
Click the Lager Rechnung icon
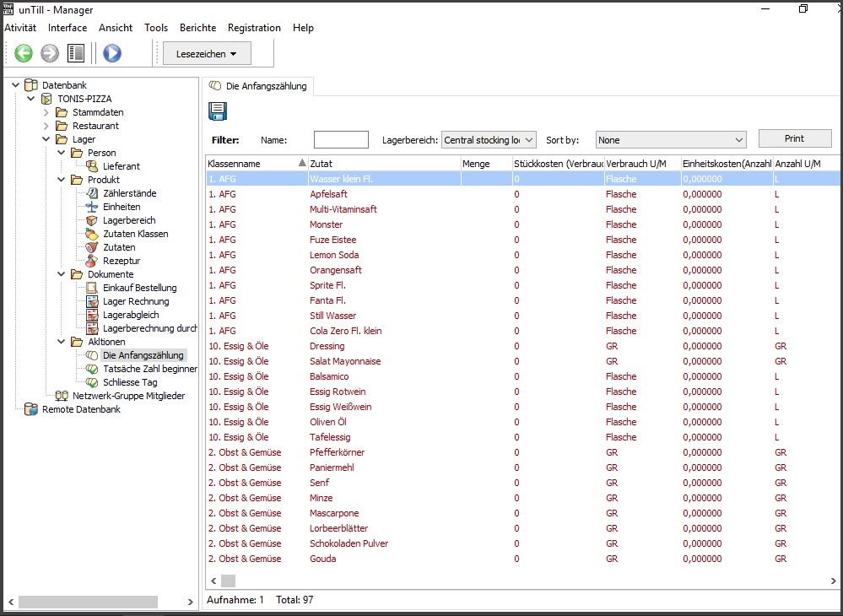pos(93,301)
